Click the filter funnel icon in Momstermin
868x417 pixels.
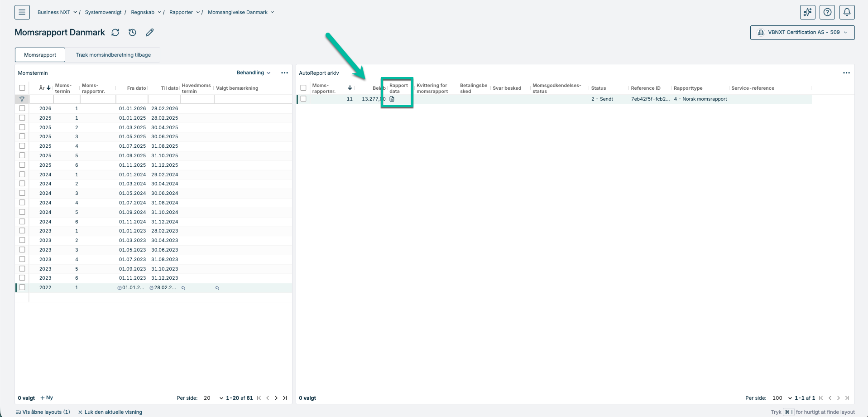click(22, 99)
